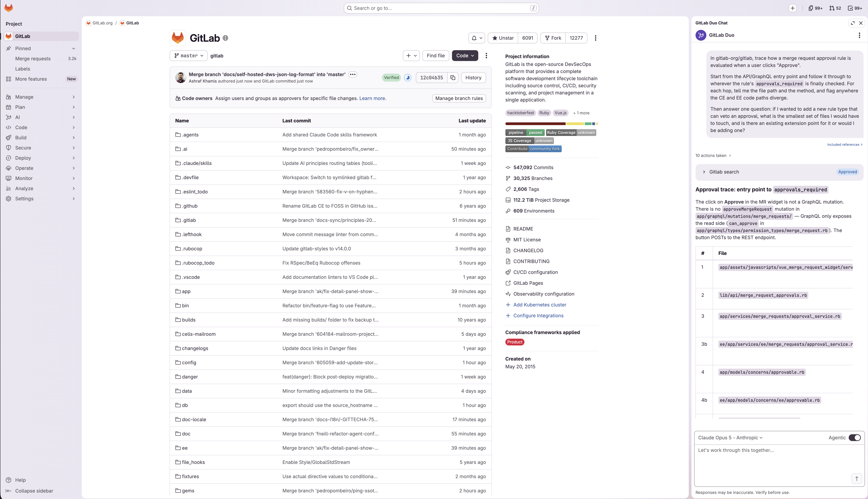This screenshot has height=499, width=868.
Task: Expand the Build sidebar menu
Action: (x=41, y=138)
